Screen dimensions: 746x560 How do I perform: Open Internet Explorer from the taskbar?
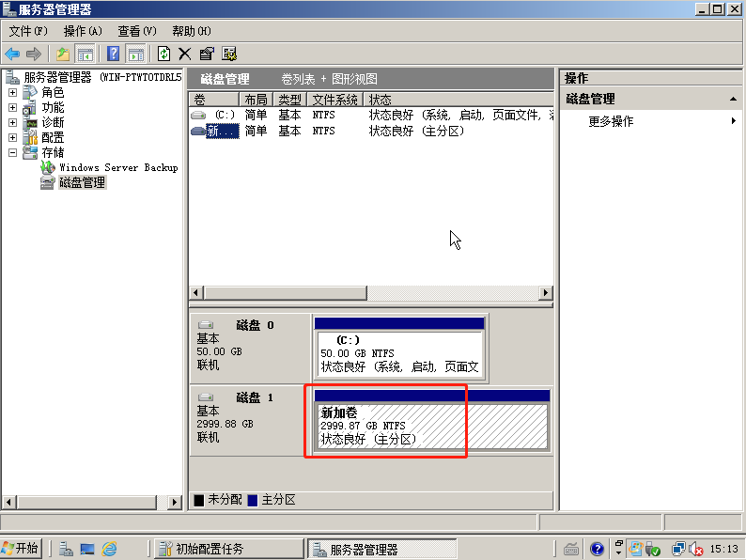pyautogui.click(x=110, y=549)
